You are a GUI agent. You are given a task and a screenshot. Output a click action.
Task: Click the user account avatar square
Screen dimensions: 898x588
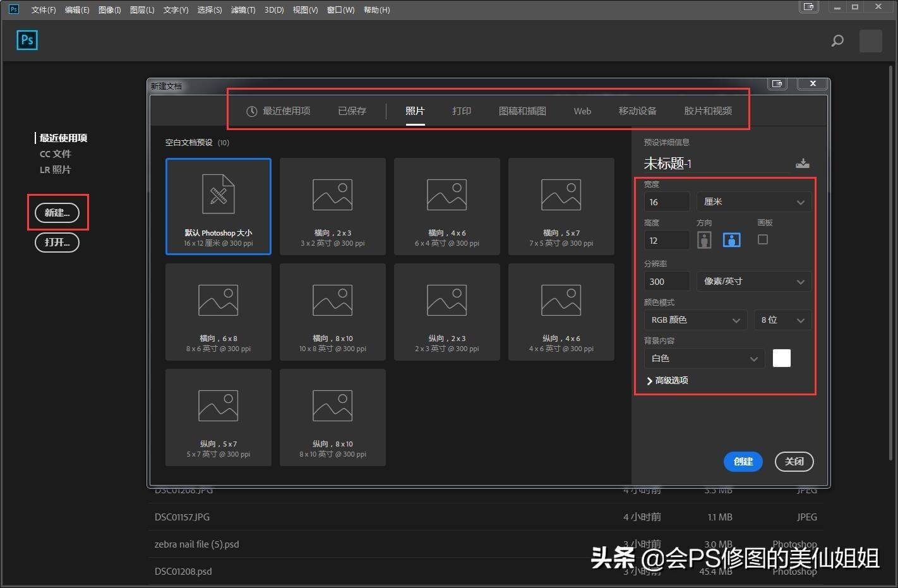[871, 41]
